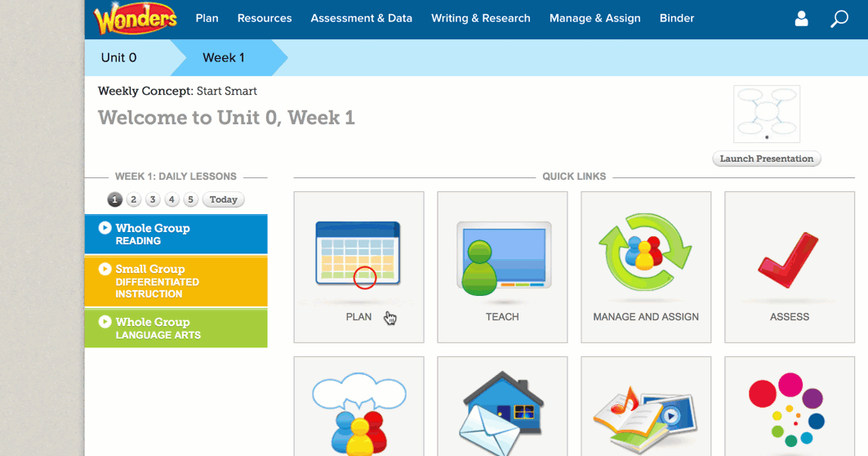Screen dimensions: 868x456
Task: Open the Binder menu
Action: click(676, 18)
